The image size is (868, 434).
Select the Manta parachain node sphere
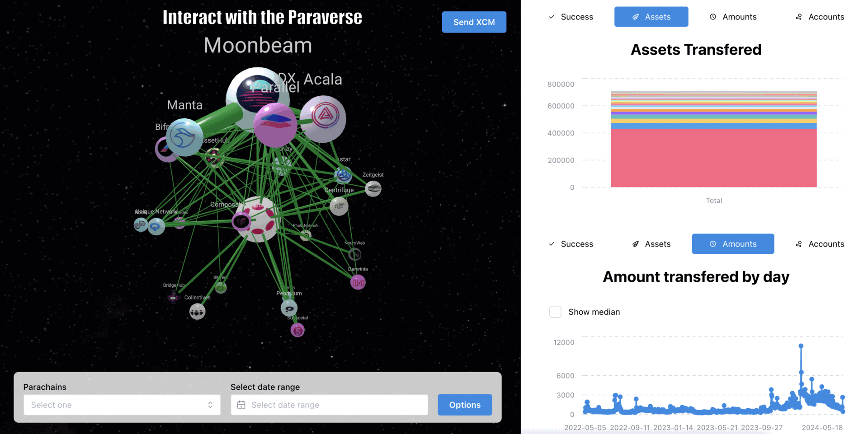click(x=184, y=137)
